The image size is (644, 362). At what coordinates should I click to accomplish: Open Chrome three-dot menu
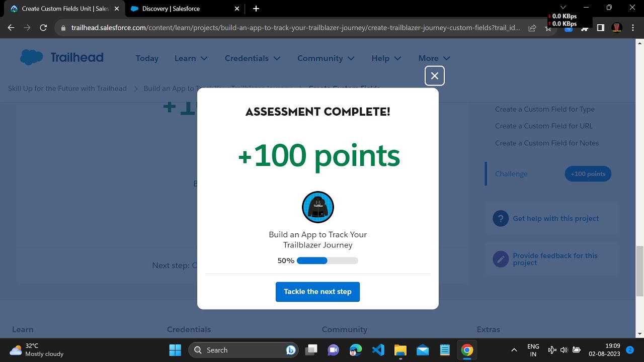(x=633, y=28)
